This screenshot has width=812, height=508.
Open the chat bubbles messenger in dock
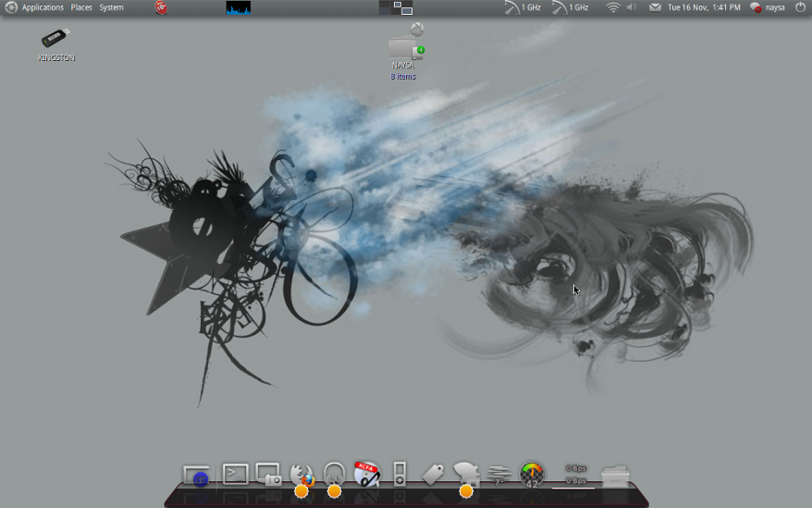(466, 474)
